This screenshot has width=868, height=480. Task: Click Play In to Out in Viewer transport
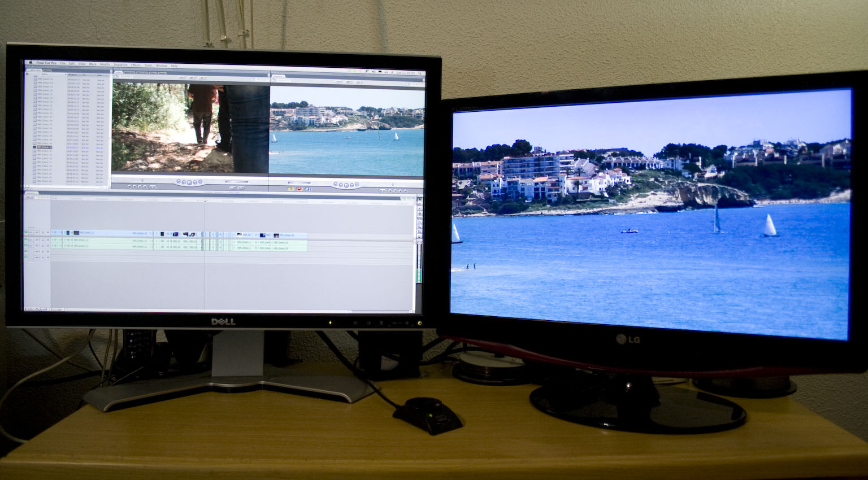184,182
